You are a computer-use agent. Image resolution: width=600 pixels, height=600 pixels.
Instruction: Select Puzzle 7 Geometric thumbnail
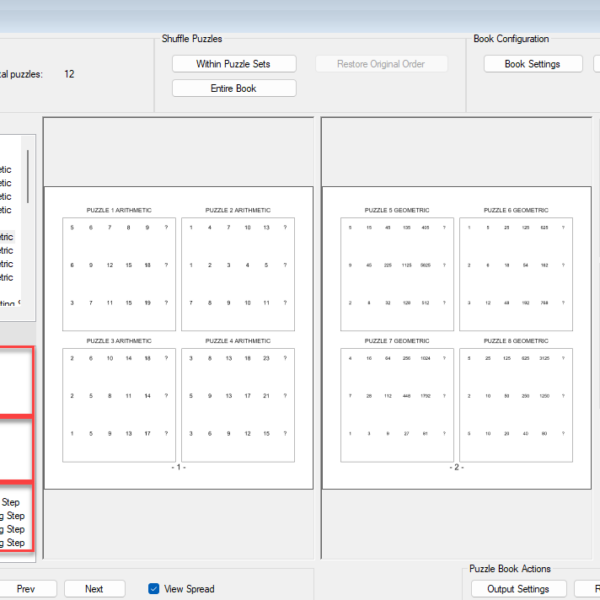(x=397, y=405)
